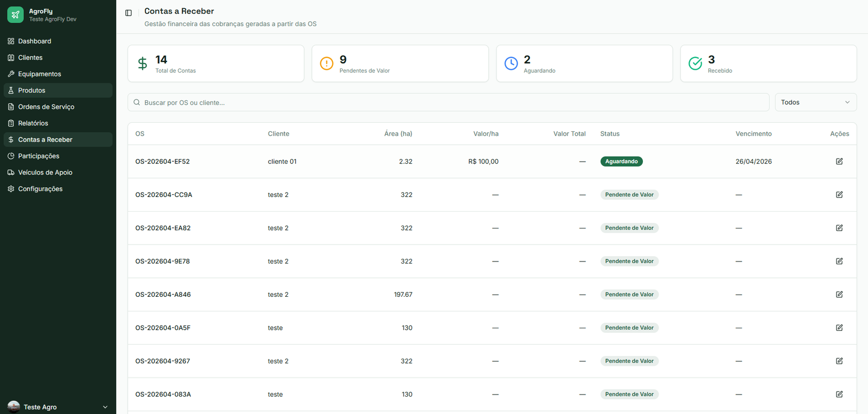Open edit action for OS-202604-A846
Screen dimensions: 868x414
pos(839,295)
